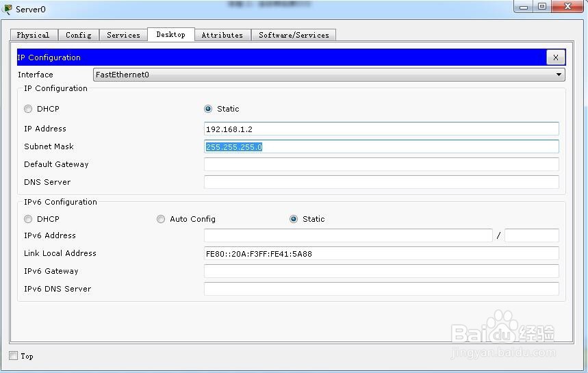
Task: Focus the IPv6 Gateway input field
Action: [x=381, y=271]
